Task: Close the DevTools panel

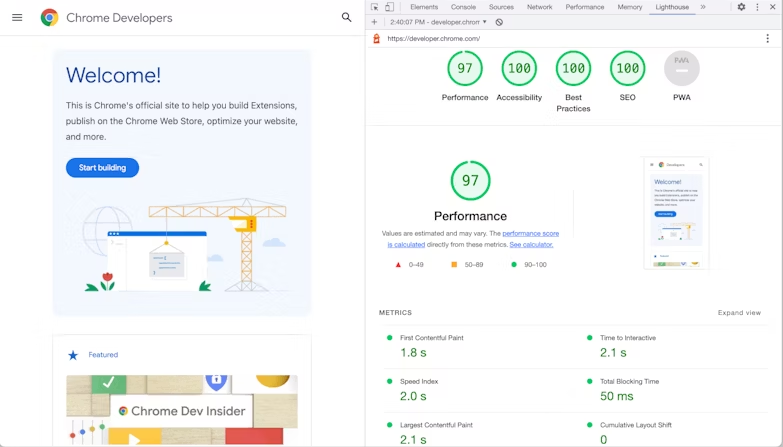Action: click(772, 7)
